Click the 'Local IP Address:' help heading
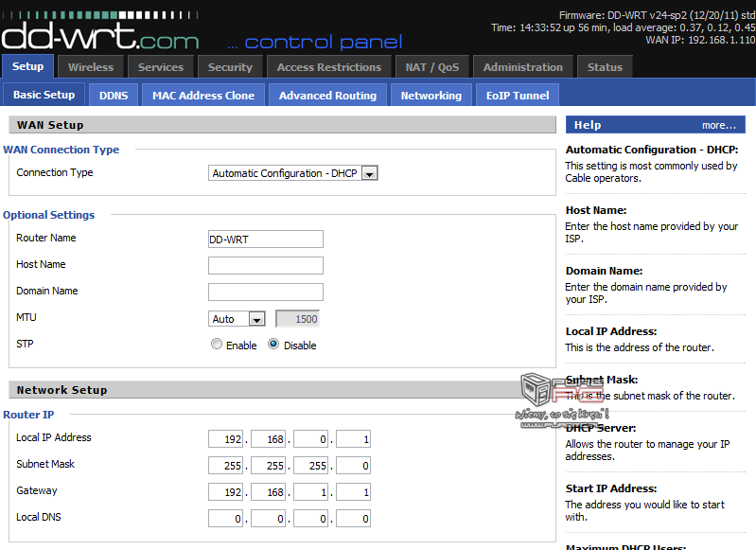 611,331
